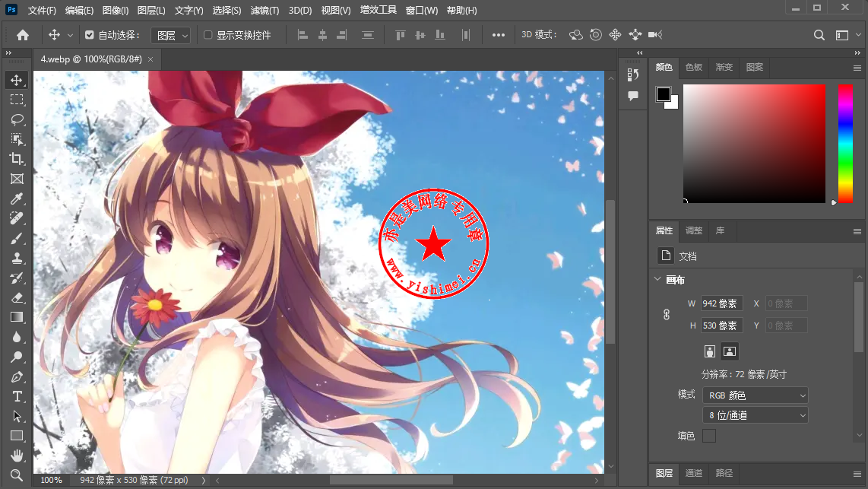Screen dimensions: 868x489
Task: Select the Path Selection tool
Action: point(17,416)
